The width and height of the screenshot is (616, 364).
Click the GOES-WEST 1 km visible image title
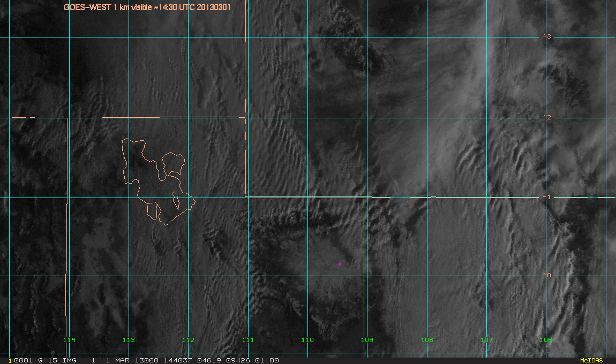point(147,7)
